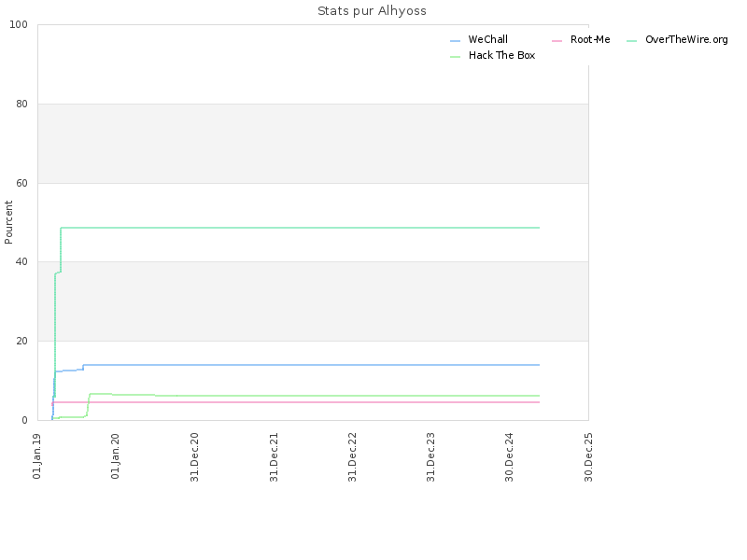The width and height of the screenshot is (747, 560).
Task: Click the teal OverTheWire plateau line near 48
Action: tap(300, 228)
